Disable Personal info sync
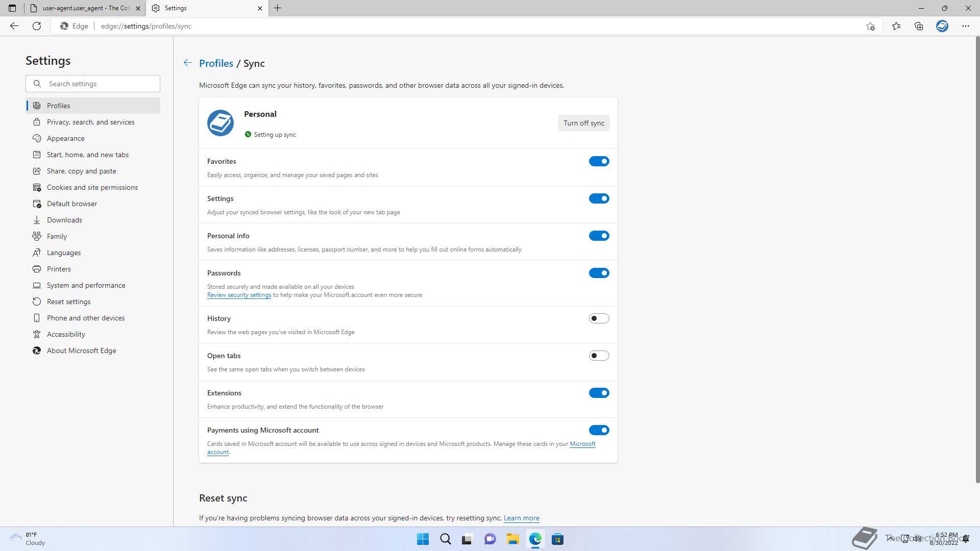The height and width of the screenshot is (551, 980). (x=599, y=236)
